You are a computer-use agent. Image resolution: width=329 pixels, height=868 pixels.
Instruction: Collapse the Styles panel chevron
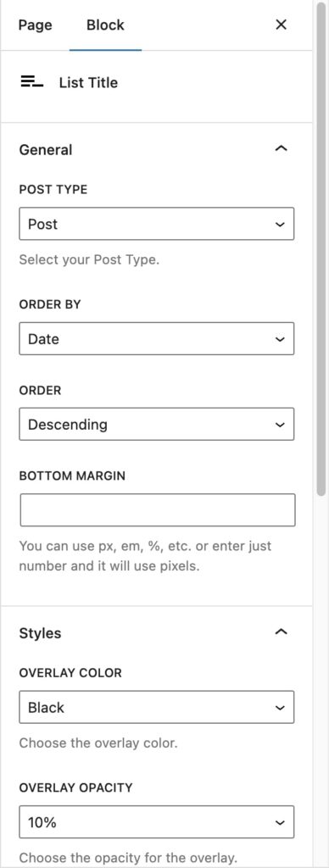click(282, 632)
